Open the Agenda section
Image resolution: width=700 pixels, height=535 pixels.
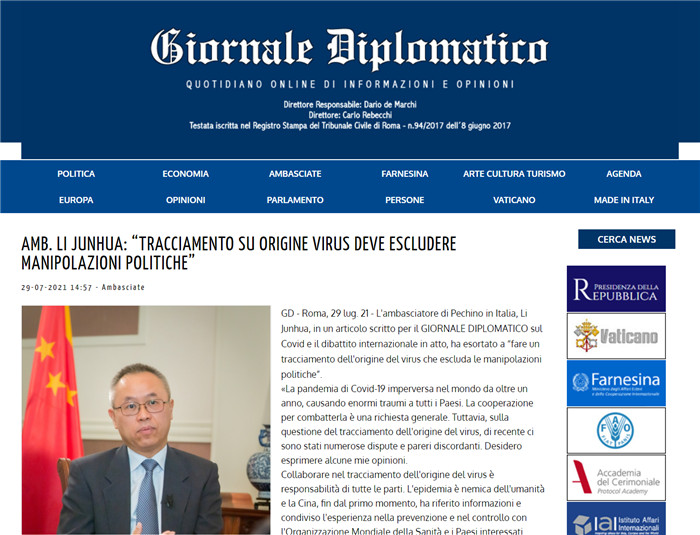[624, 174]
